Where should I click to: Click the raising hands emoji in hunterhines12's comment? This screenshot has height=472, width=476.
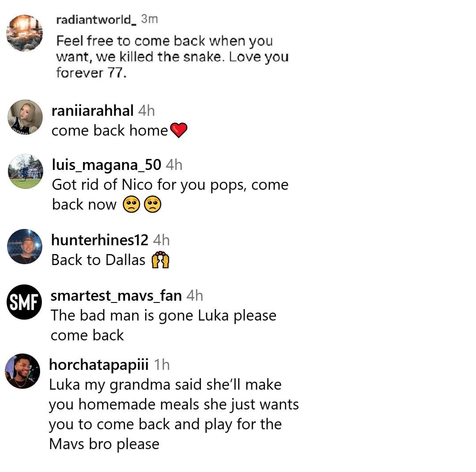point(161,260)
